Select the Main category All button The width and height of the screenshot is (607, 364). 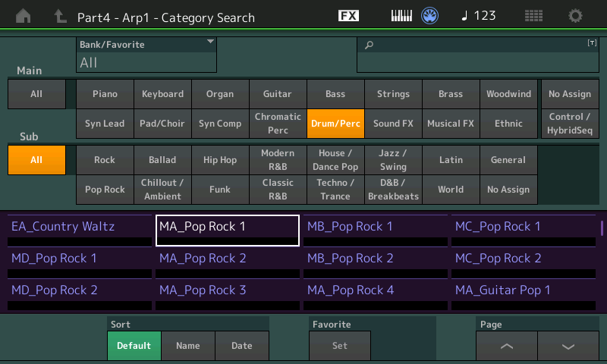[x=36, y=94]
